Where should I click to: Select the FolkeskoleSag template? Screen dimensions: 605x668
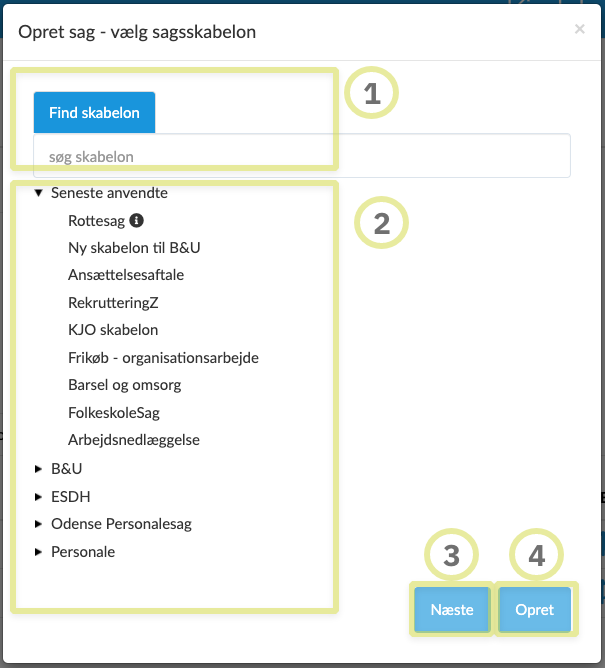(x=113, y=412)
